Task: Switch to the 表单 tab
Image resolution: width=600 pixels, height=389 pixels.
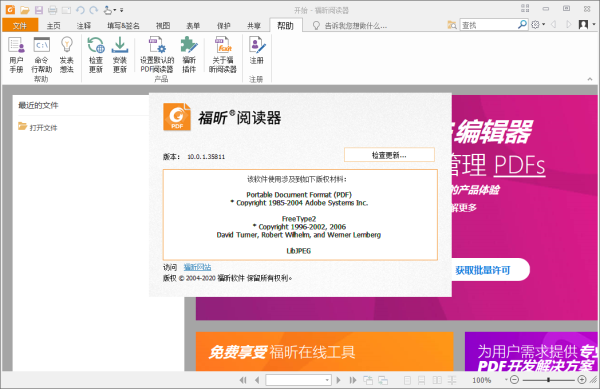Action: 193,26
